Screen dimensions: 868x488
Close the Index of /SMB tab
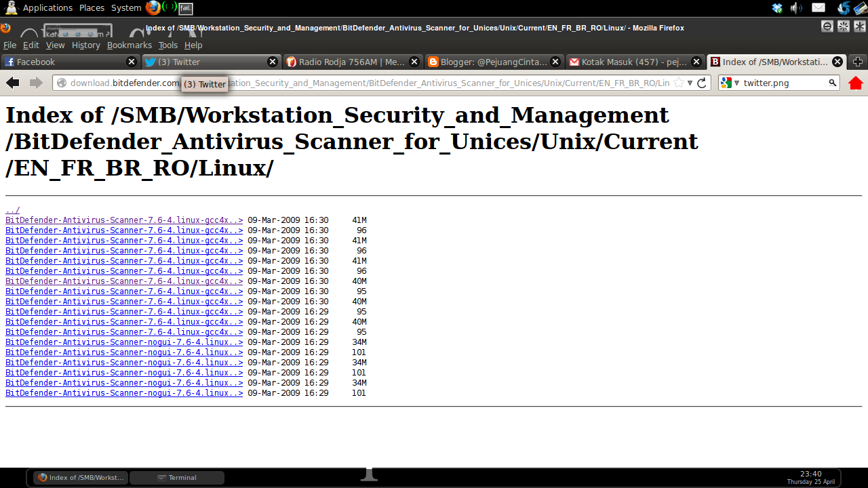click(837, 62)
